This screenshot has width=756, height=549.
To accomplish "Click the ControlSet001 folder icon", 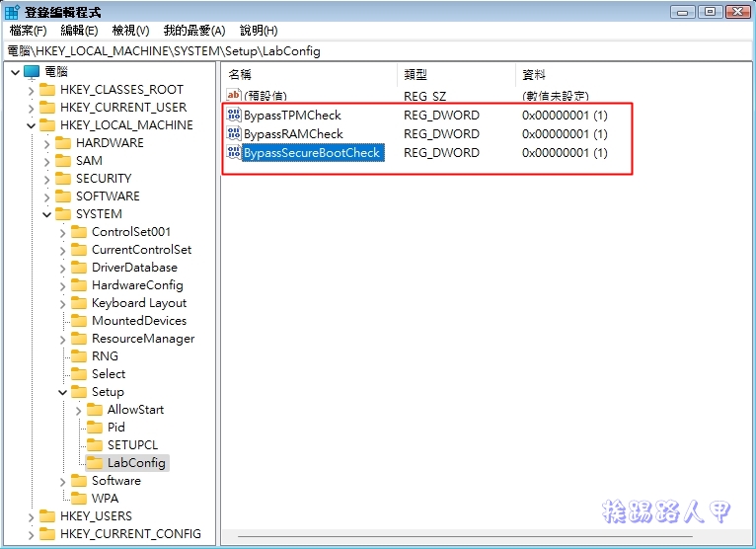I will pos(79,232).
